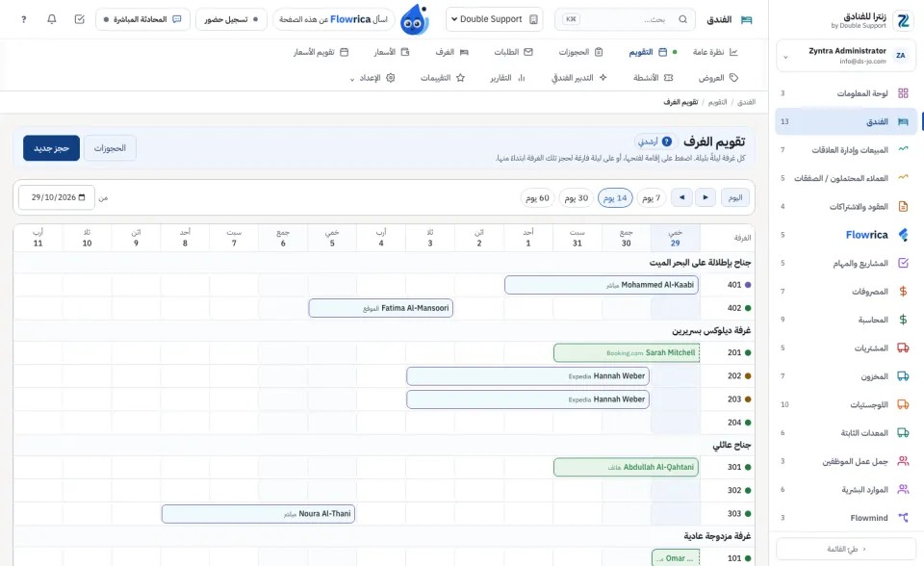
Task: Click the help question mark icon in header
Action: pyautogui.click(x=23, y=19)
